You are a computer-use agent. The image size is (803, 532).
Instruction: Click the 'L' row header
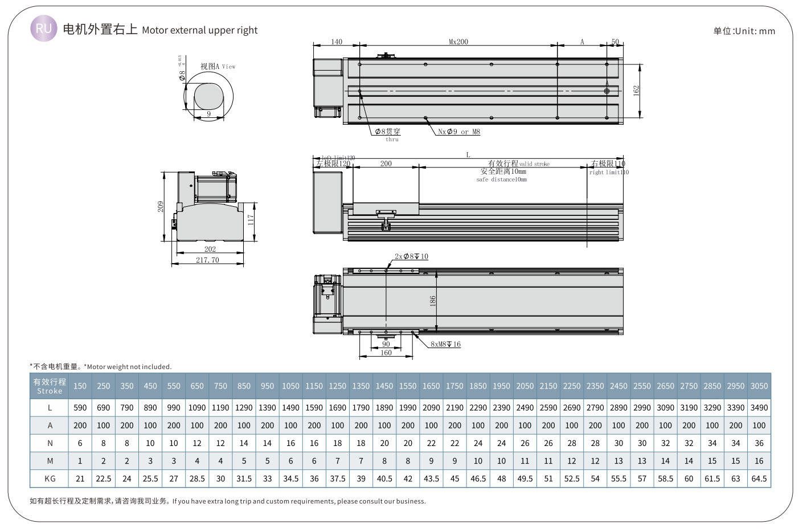[x=50, y=408]
